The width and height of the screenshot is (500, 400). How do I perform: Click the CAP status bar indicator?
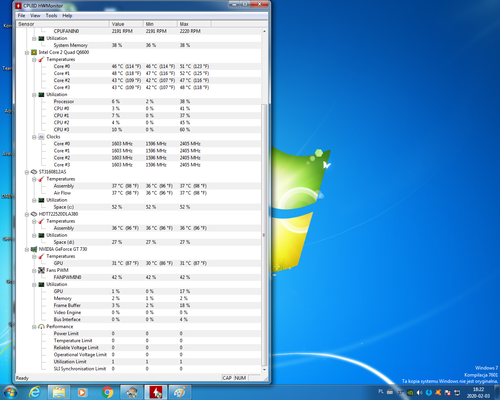[x=227, y=378]
